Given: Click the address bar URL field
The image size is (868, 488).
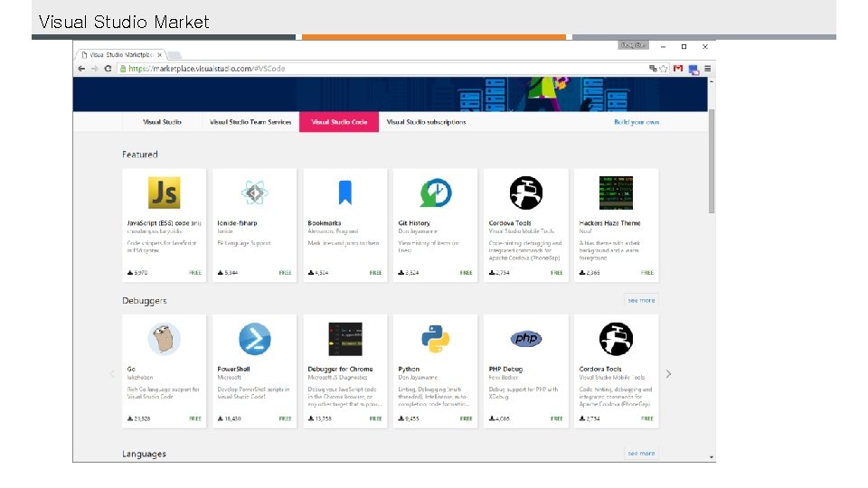Looking at the screenshot, I should pyautogui.click(x=382, y=69).
